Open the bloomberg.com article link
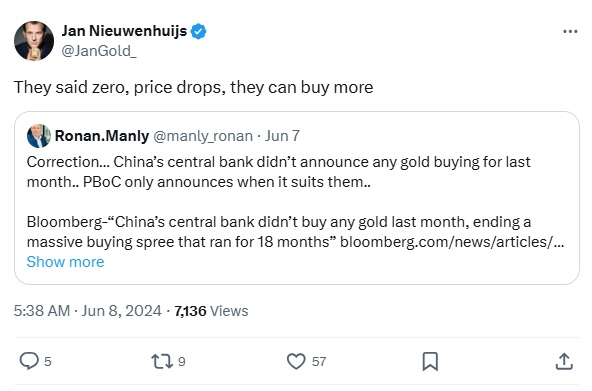This screenshot has width=592, height=391. (452, 242)
